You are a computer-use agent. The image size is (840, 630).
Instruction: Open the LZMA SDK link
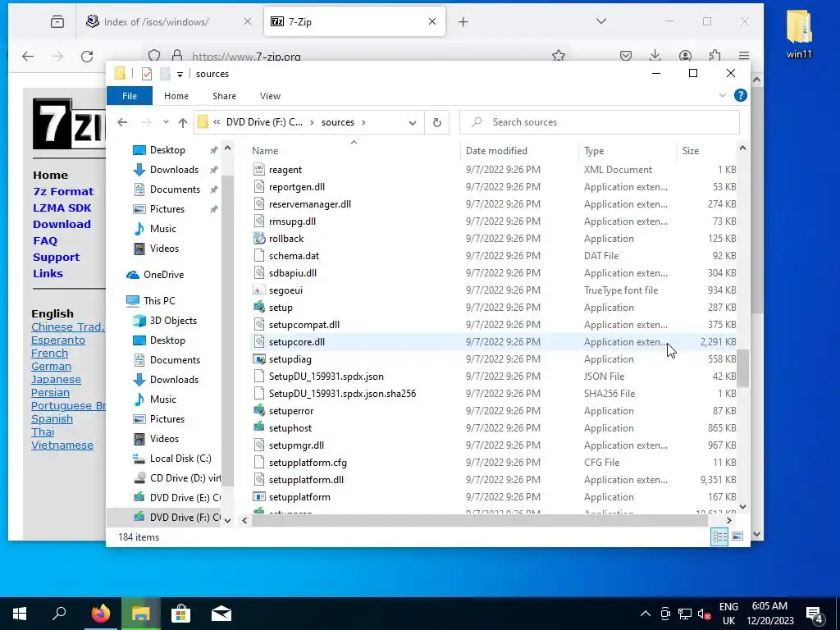tap(62, 208)
